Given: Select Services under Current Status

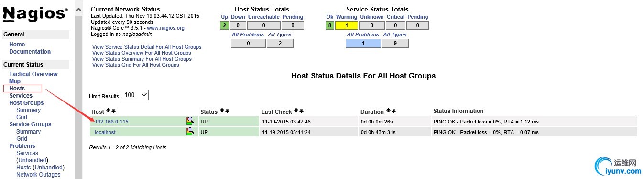Looking at the screenshot, I should click(21, 96).
